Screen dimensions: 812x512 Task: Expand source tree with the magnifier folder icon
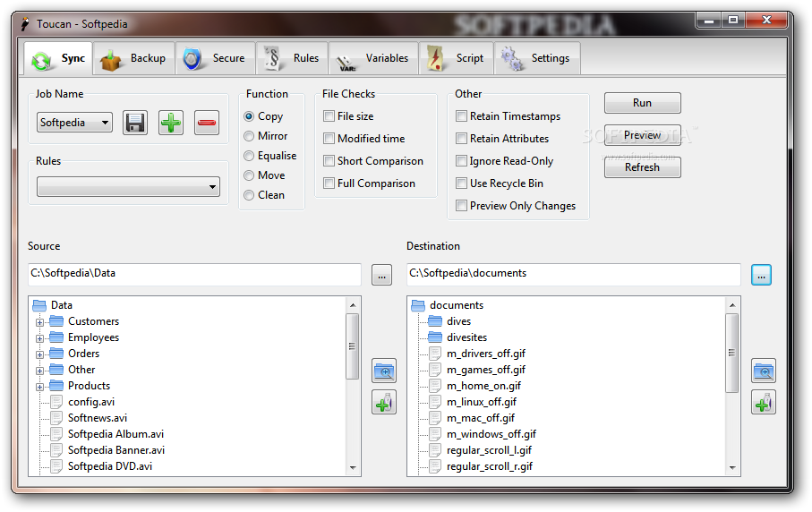[x=384, y=371]
